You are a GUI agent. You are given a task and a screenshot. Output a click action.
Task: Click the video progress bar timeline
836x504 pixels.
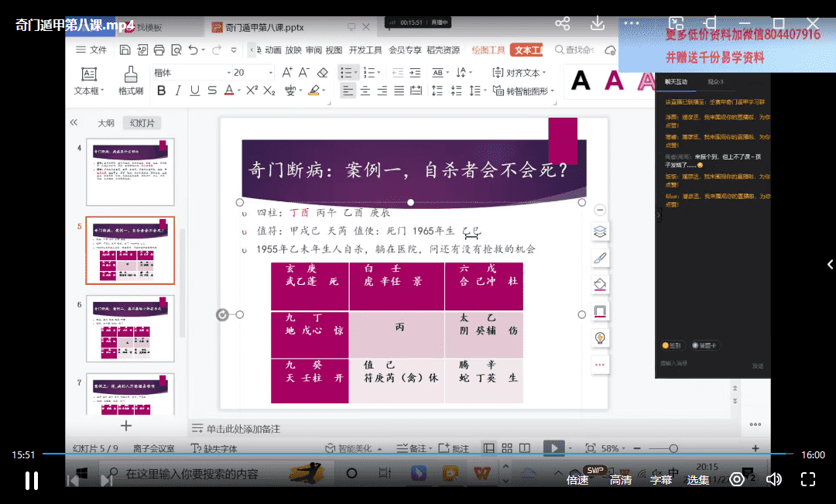coord(418,454)
